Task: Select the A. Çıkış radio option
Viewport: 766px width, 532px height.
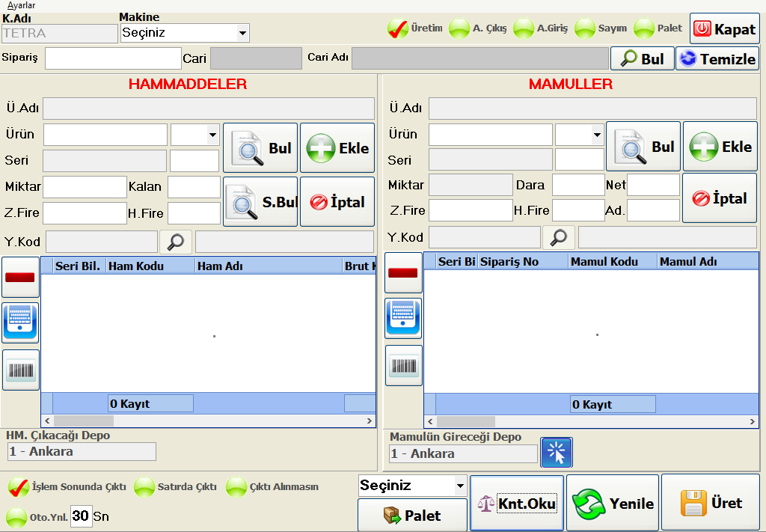Action: click(460, 29)
